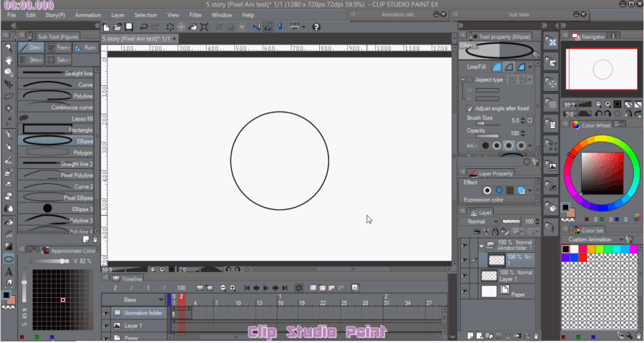The image size is (644, 343).
Task: Click the Save icon in the command bar
Action: click(x=129, y=27)
